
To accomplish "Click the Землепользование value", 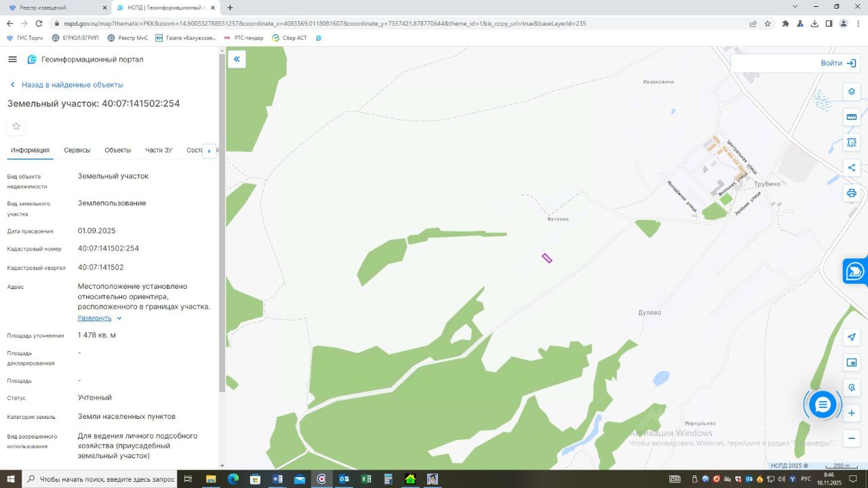I will [112, 203].
